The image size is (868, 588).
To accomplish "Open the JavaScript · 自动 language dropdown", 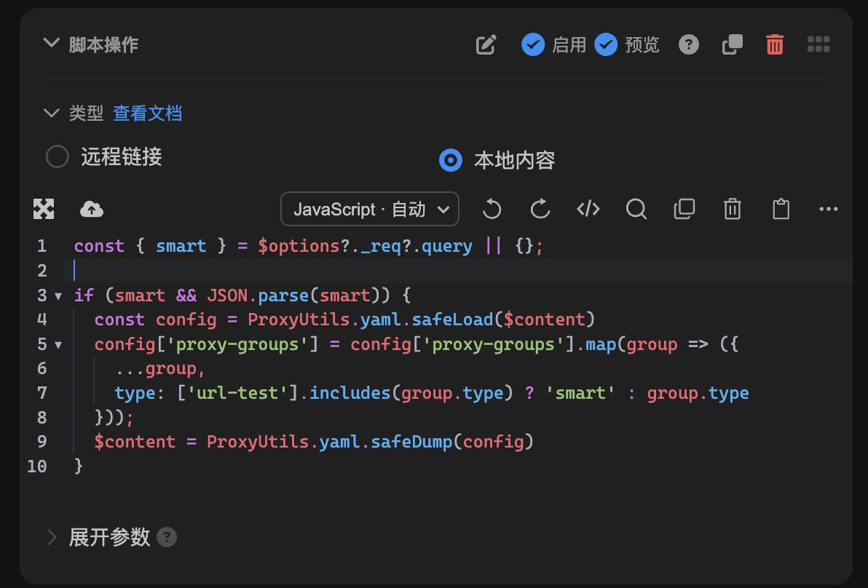I will tap(370, 209).
